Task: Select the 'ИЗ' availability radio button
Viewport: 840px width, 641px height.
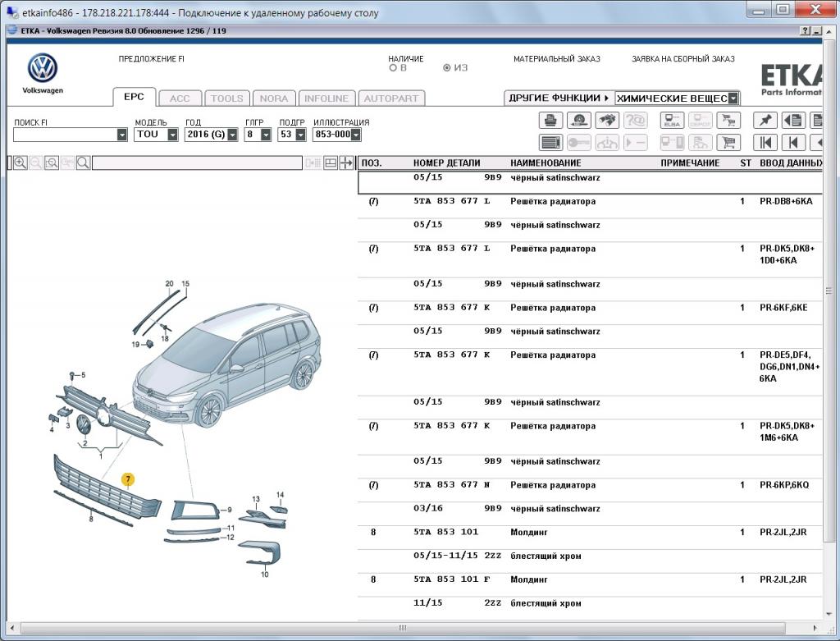Action: pos(447,68)
